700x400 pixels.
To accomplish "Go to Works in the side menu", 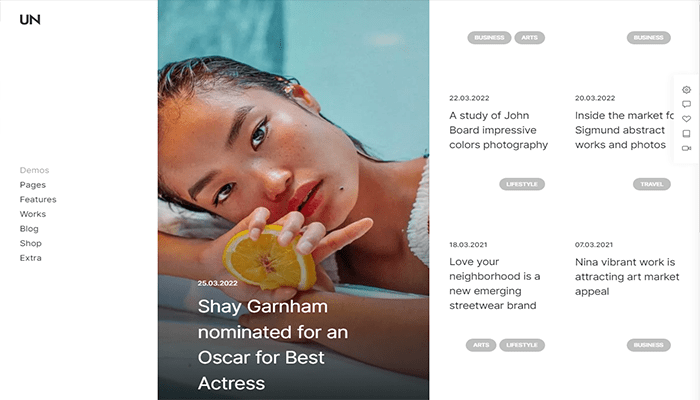I will click(33, 214).
